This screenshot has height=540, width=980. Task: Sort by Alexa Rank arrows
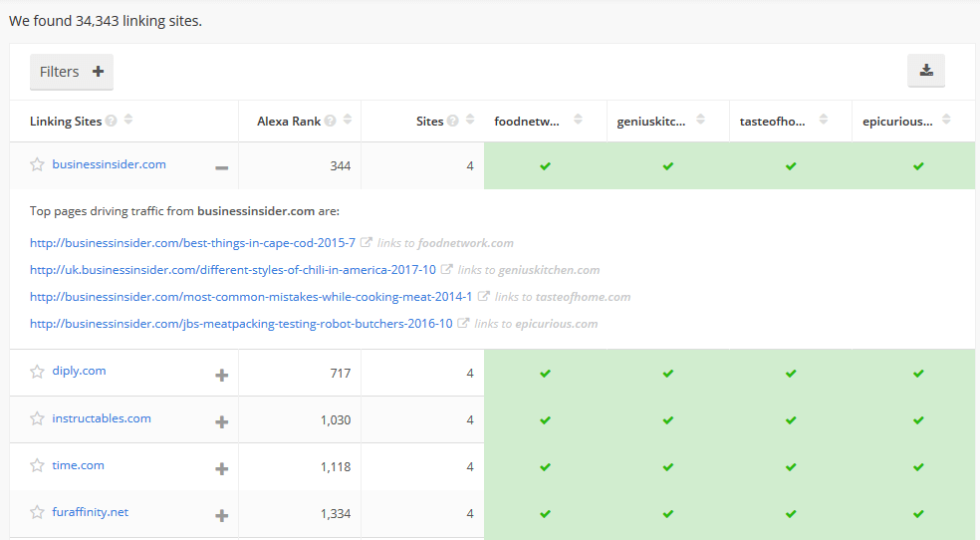click(x=348, y=120)
